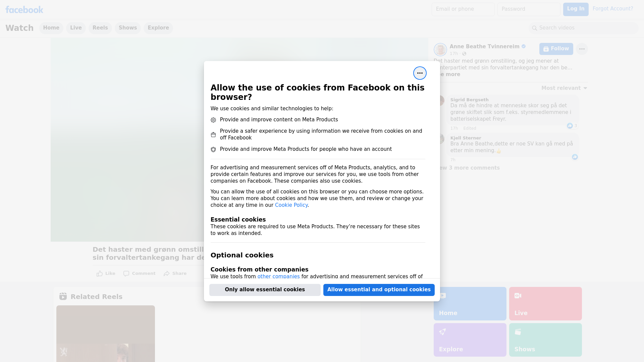Click the public globe icon under post author
The width and height of the screenshot is (644, 362).
coord(464,54)
